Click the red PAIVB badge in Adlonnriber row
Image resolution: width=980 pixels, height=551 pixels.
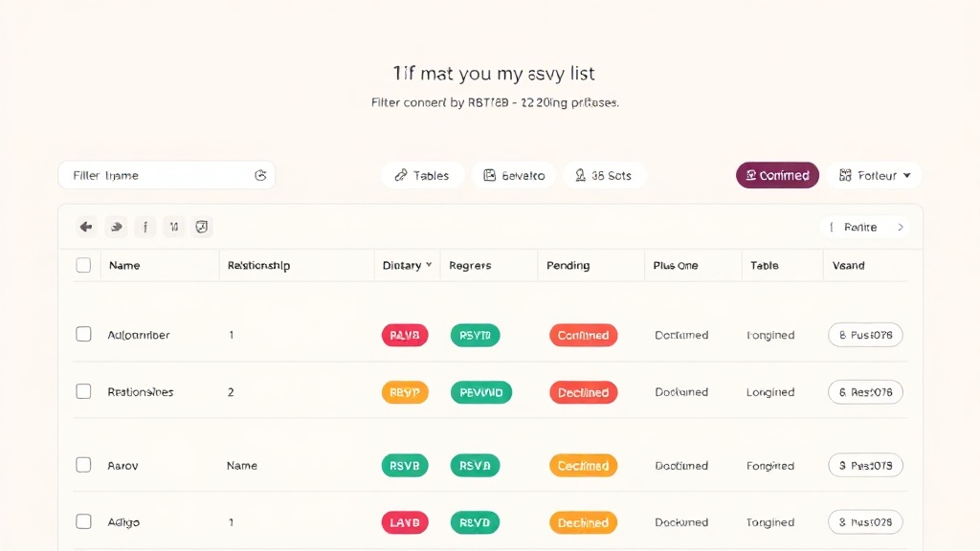click(405, 336)
